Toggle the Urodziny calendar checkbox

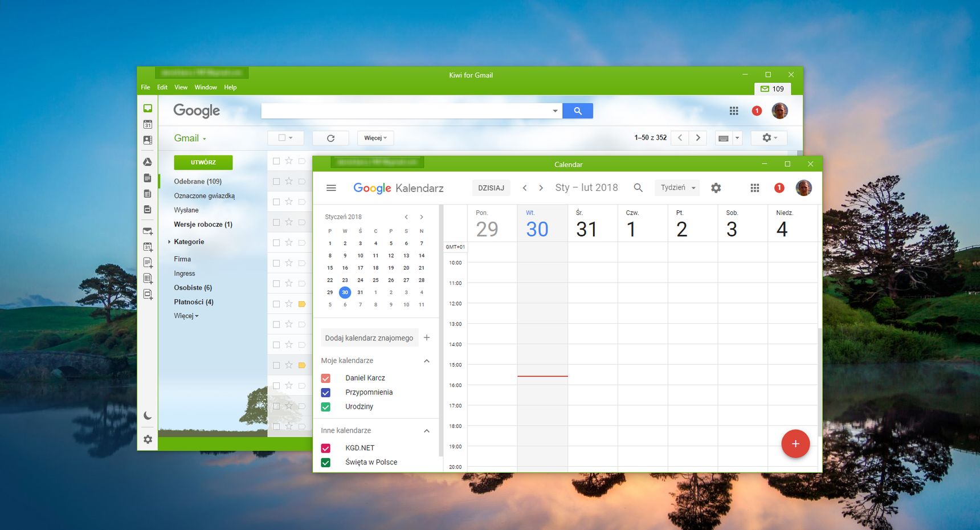326,407
